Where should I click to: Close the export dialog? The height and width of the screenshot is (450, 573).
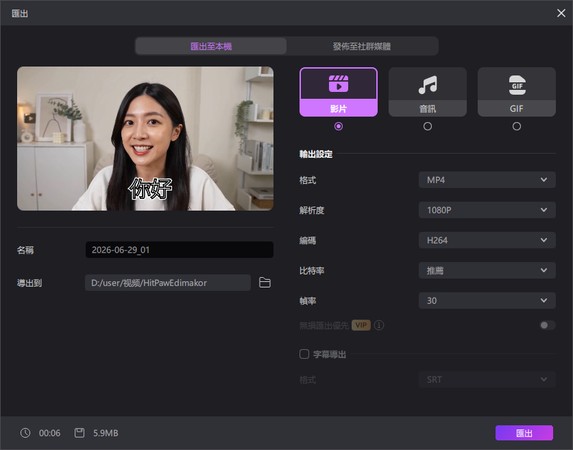561,13
